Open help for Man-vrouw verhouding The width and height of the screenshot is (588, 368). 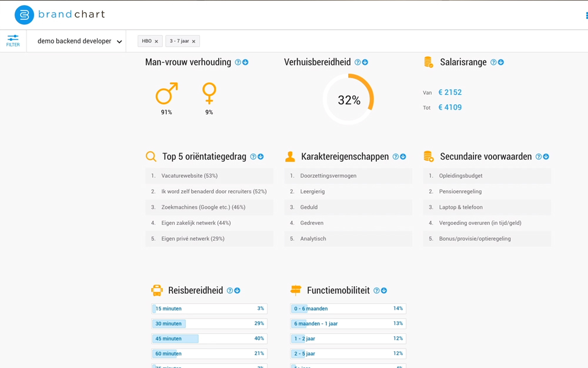tap(238, 62)
